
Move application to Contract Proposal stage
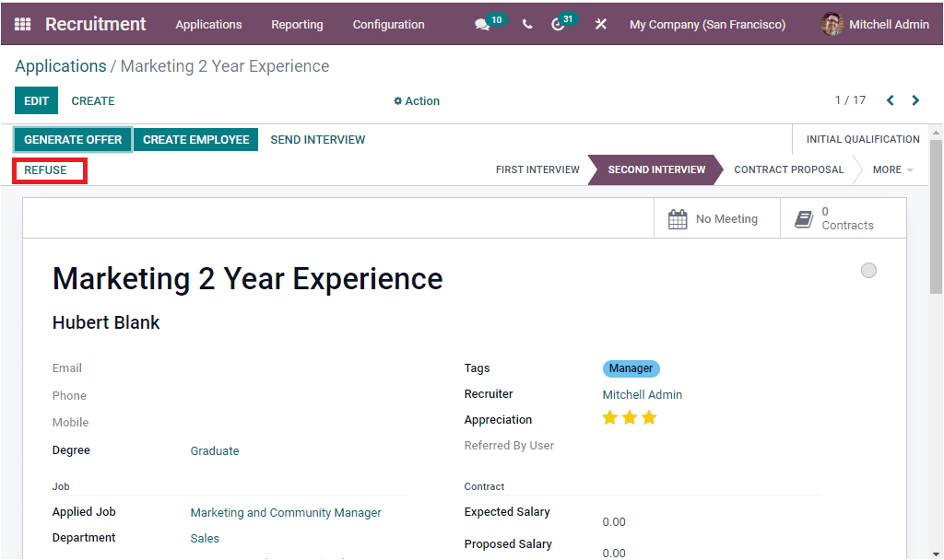coord(788,169)
